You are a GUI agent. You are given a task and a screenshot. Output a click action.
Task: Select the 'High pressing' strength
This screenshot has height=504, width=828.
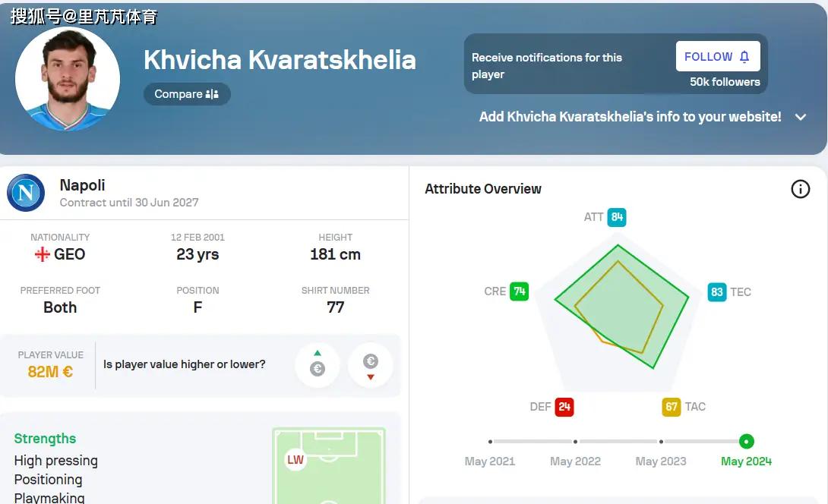pyautogui.click(x=56, y=461)
